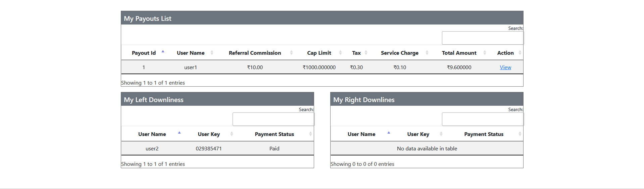The image size is (644, 189).
Task: Click the Right Downlines search field
Action: (x=482, y=119)
